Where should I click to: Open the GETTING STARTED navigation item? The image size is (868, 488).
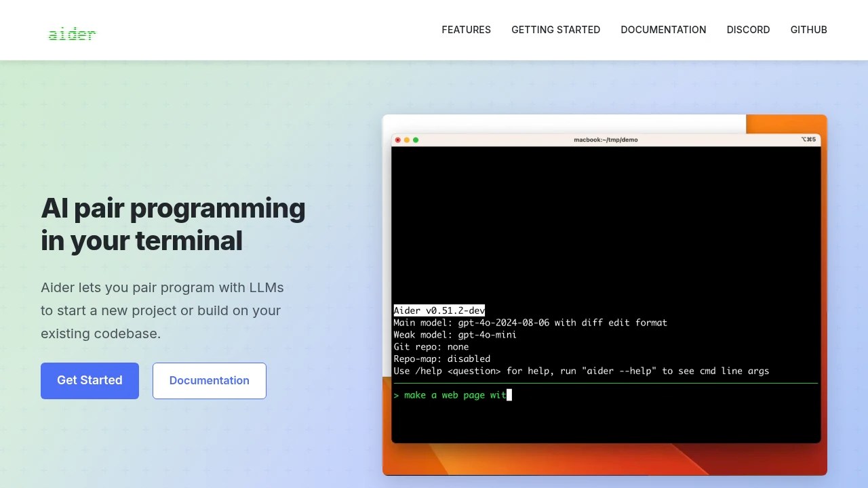(x=555, y=30)
